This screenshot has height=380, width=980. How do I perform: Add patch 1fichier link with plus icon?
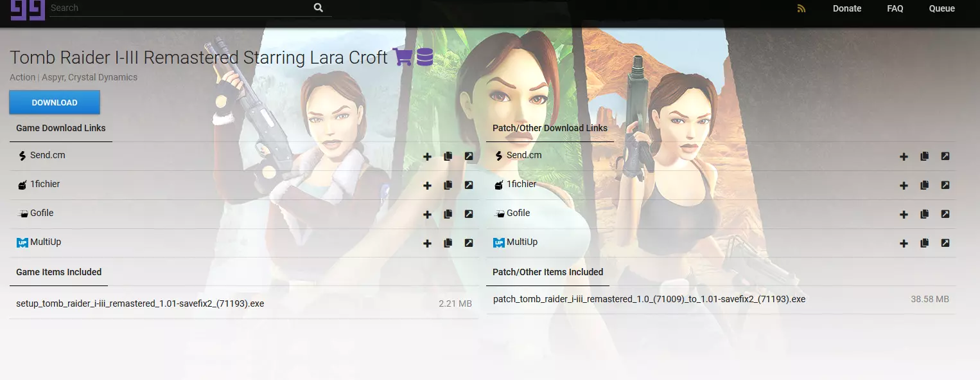tap(904, 185)
